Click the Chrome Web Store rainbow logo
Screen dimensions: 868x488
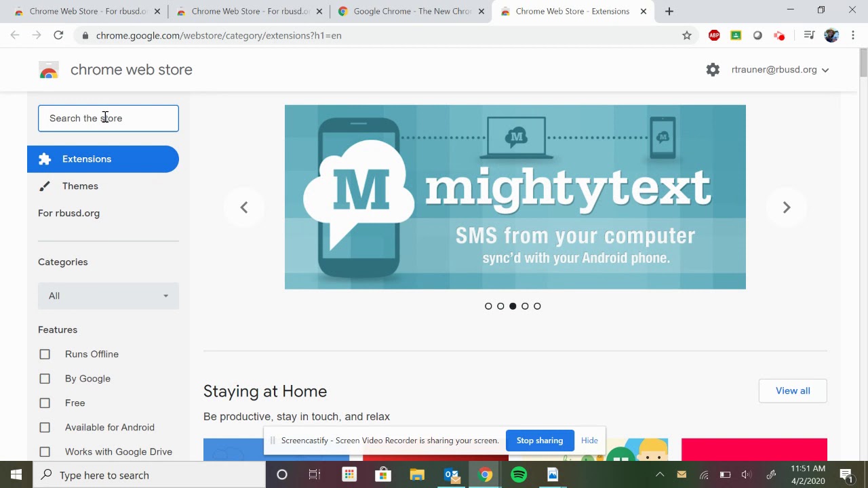(x=49, y=70)
